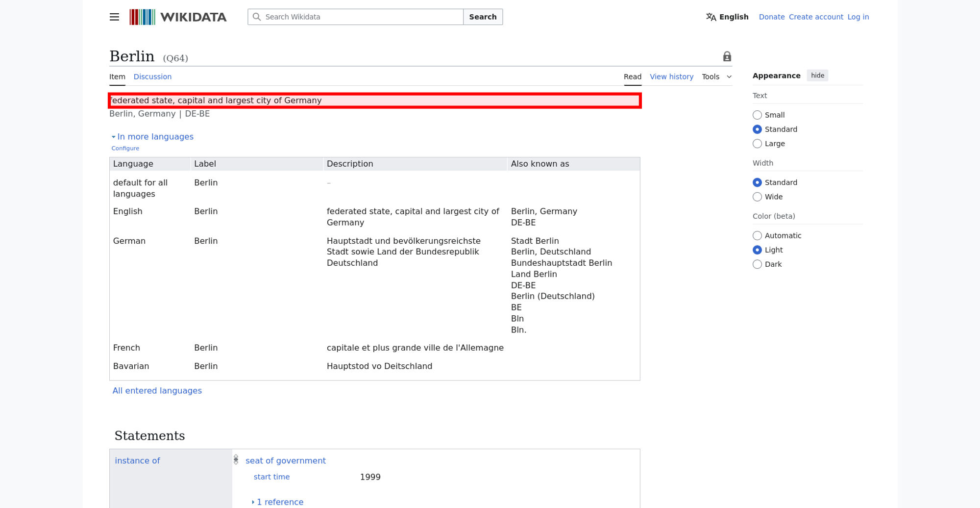This screenshot has width=980, height=508.
Task: Switch to the Discussion tab
Action: (152, 77)
